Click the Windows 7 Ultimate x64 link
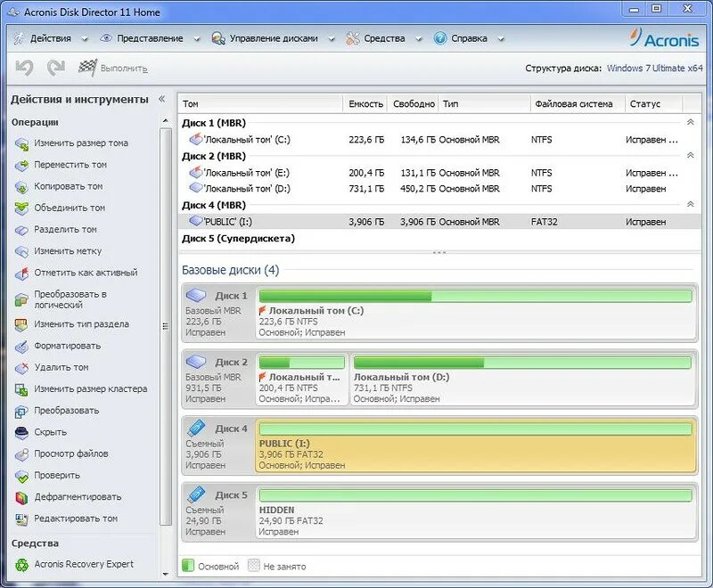The height and width of the screenshot is (588, 713). click(x=655, y=69)
